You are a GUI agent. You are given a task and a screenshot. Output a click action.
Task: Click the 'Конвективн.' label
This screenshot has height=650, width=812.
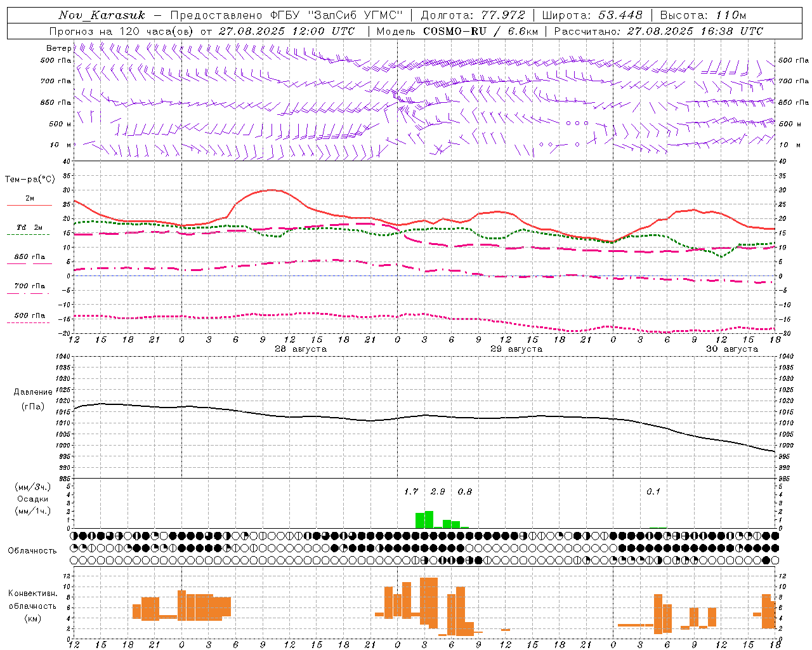[33, 594]
